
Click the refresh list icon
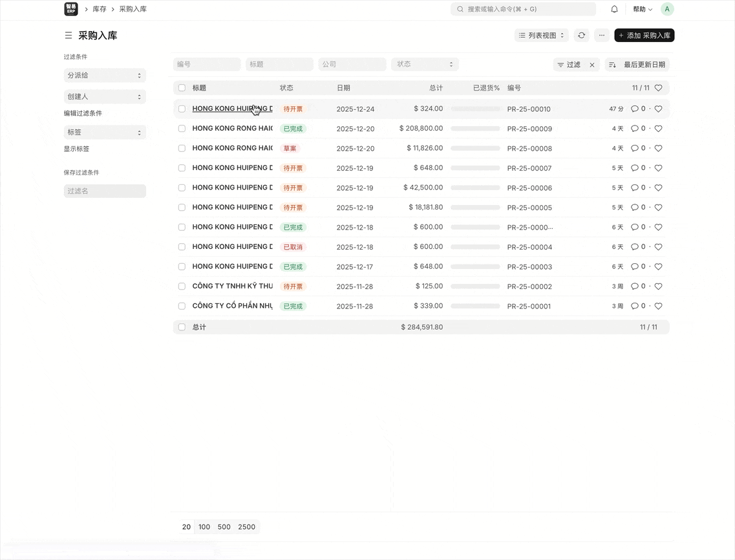pos(581,36)
